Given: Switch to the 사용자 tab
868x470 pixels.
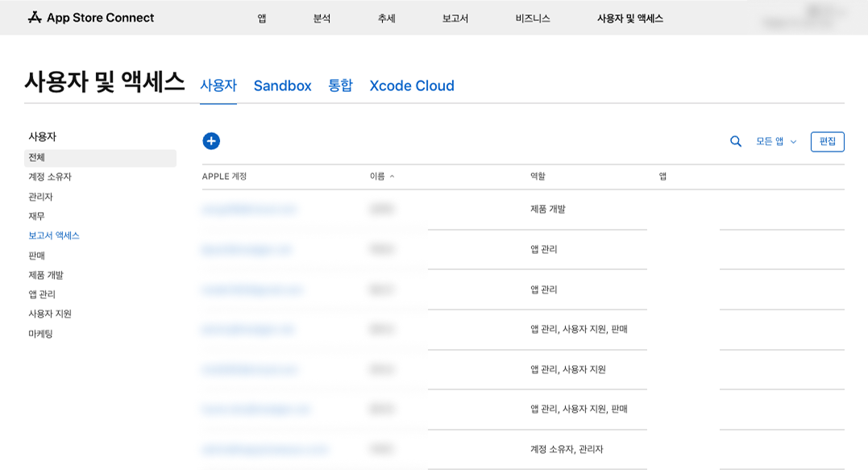Looking at the screenshot, I should [x=218, y=85].
